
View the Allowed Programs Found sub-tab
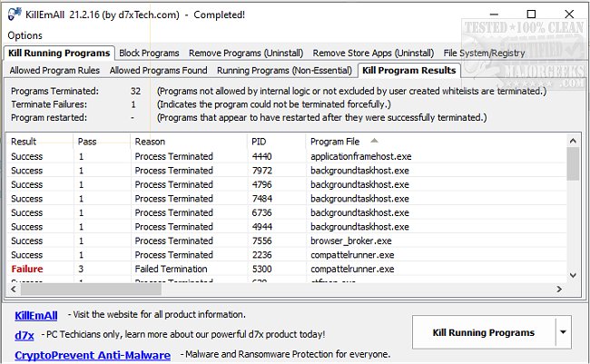[x=158, y=70]
